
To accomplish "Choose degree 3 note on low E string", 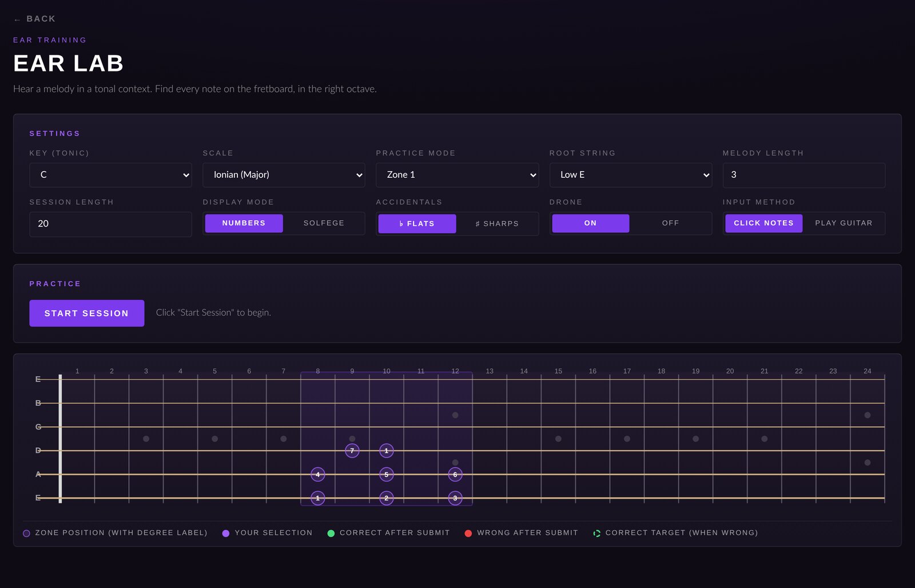I will pyautogui.click(x=455, y=498).
